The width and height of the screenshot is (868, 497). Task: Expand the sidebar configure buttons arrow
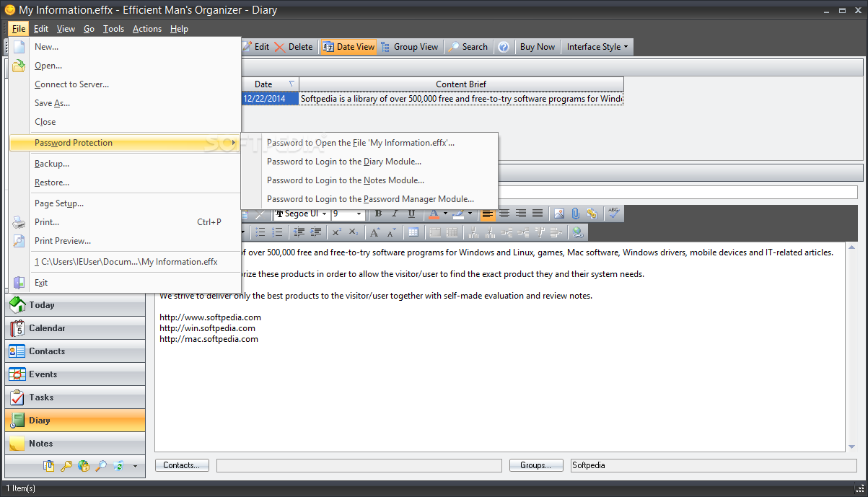[135, 467]
